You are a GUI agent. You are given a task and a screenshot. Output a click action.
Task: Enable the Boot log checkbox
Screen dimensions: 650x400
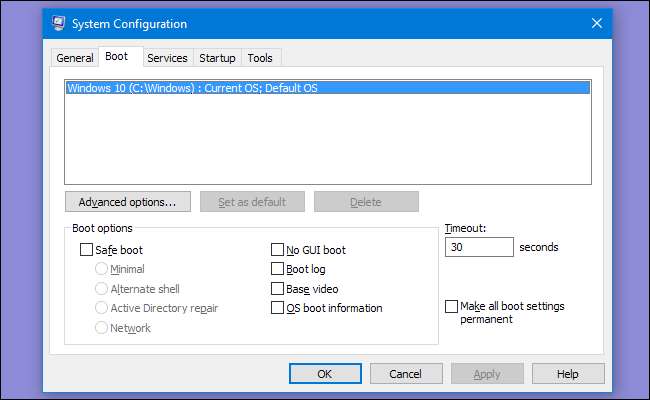pos(278,269)
